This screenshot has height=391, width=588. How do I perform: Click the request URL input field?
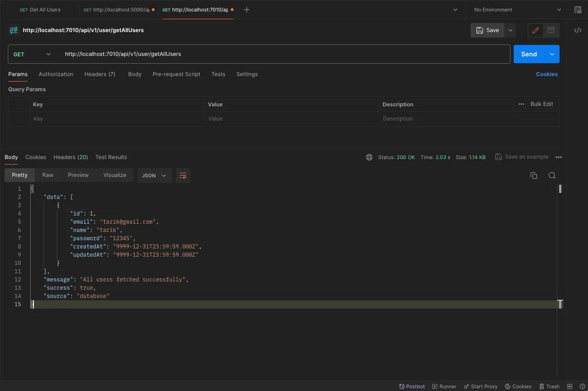click(x=284, y=54)
